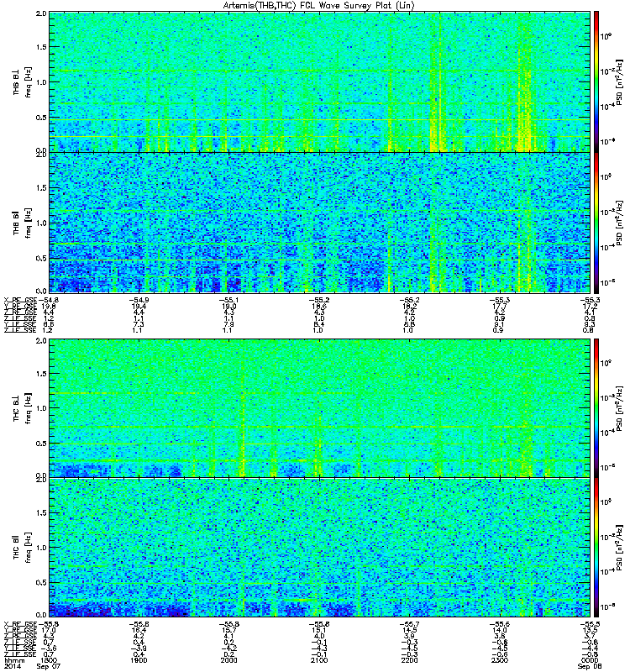630x672 pixels.
Task: Click the PSD [nT²/Hz] label of the top color bar
Action: [620, 81]
